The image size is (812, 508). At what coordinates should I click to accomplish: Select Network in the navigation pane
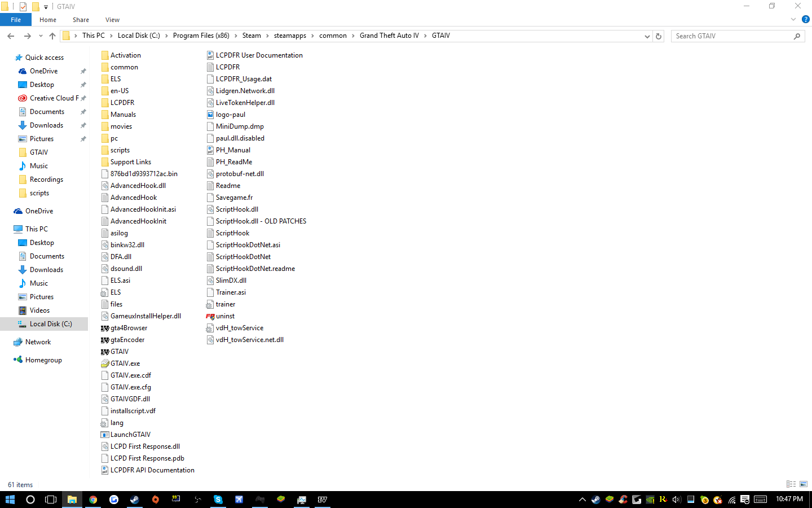coord(38,342)
